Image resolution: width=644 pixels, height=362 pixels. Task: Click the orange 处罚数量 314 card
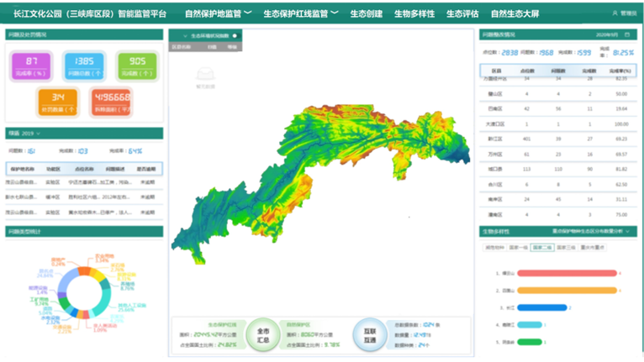58,103
